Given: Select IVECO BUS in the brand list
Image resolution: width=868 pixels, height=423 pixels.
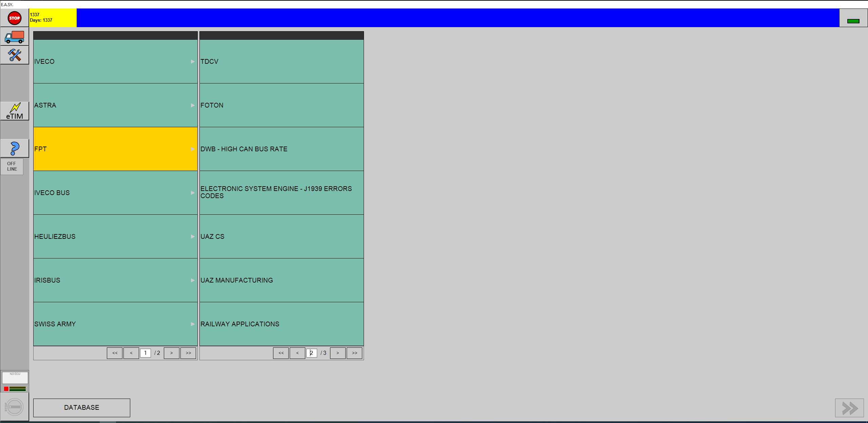Looking at the screenshot, I should [115, 193].
